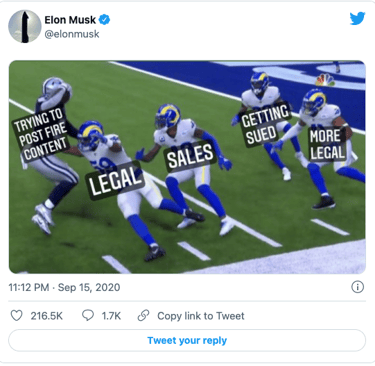Click the MORE LEGAL label in image
This screenshot has height=366, width=375.
point(327,144)
